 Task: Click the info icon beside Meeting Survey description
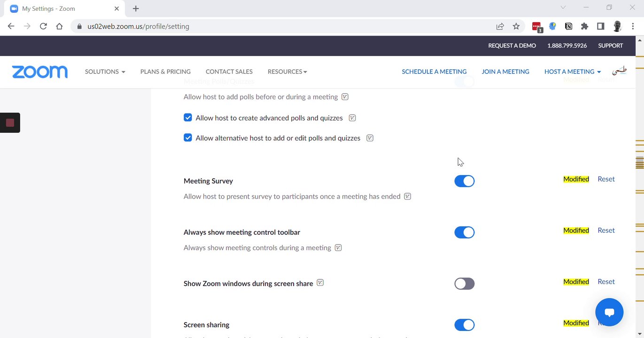point(408,196)
